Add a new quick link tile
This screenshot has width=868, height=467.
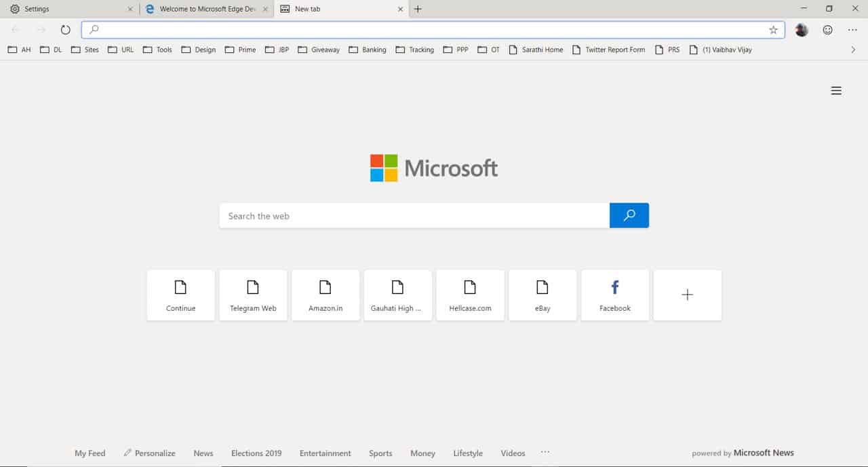(x=687, y=295)
